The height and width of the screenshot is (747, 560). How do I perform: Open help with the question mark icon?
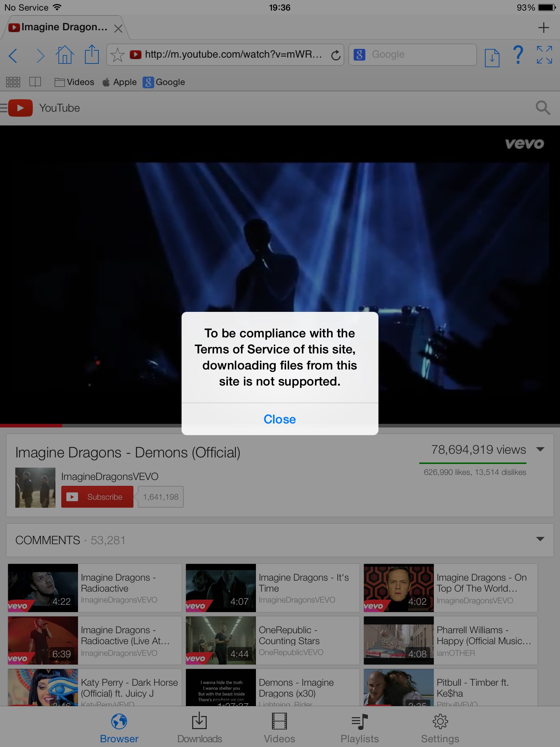click(x=518, y=55)
